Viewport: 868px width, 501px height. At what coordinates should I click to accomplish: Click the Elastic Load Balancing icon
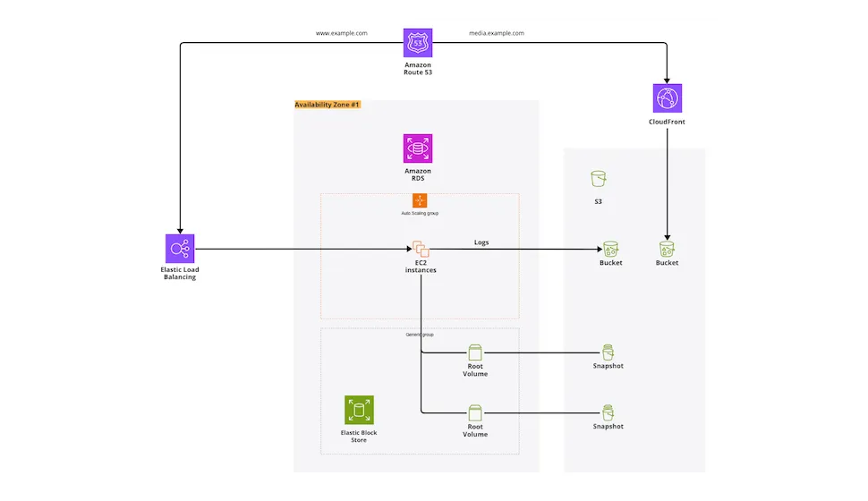click(x=180, y=249)
